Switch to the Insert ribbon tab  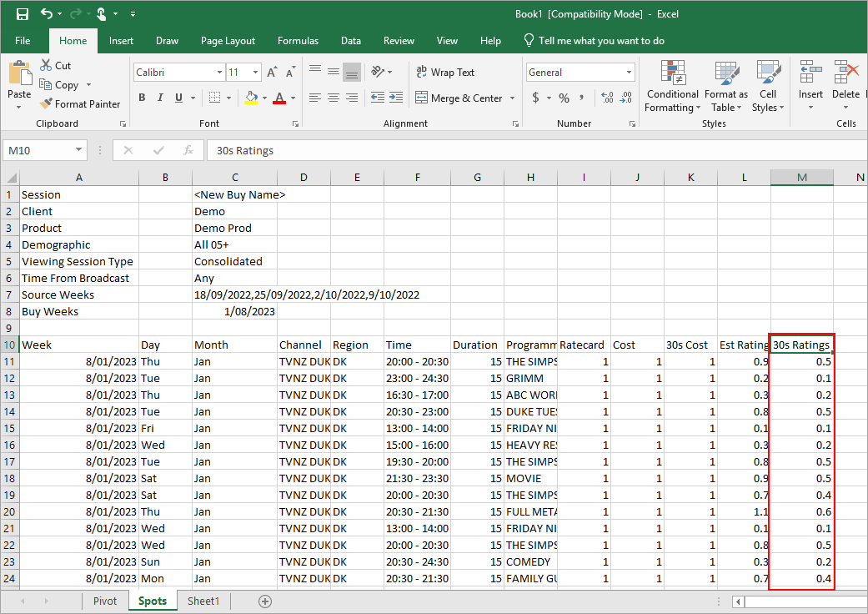click(121, 40)
